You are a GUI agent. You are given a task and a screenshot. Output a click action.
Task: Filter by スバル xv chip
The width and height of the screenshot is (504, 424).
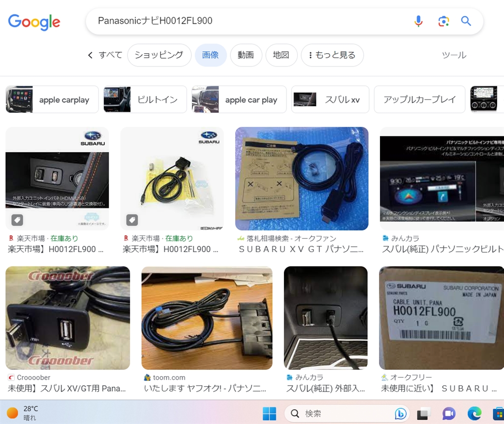pyautogui.click(x=330, y=99)
